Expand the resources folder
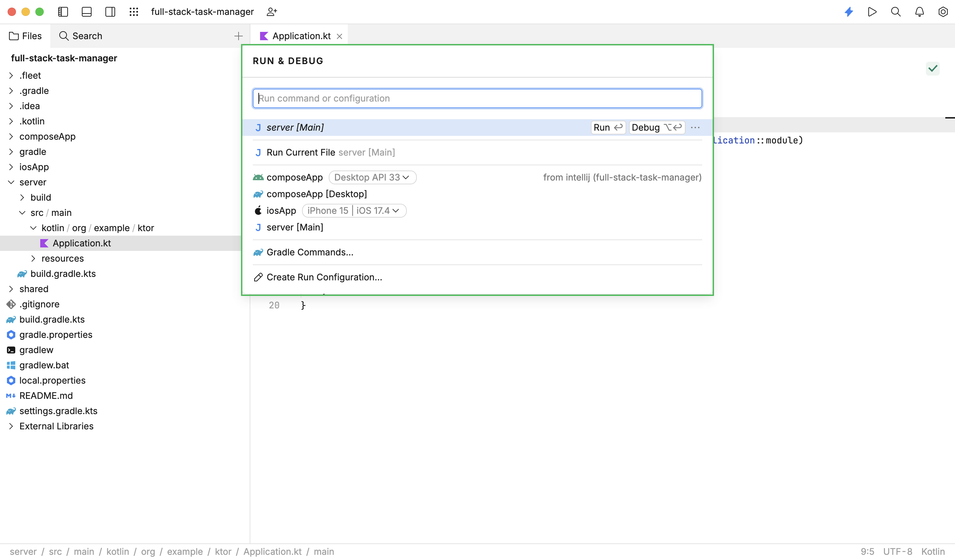The height and width of the screenshot is (560, 955). [33, 259]
